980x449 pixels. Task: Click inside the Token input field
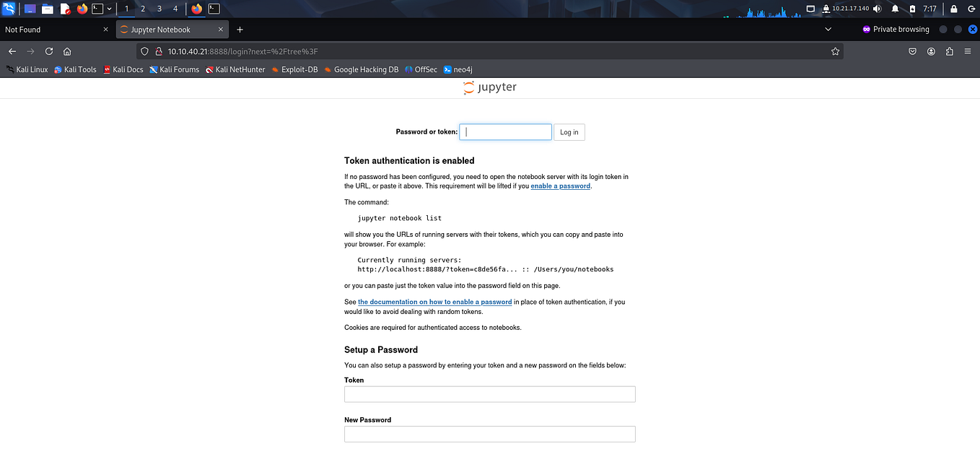(x=489, y=394)
